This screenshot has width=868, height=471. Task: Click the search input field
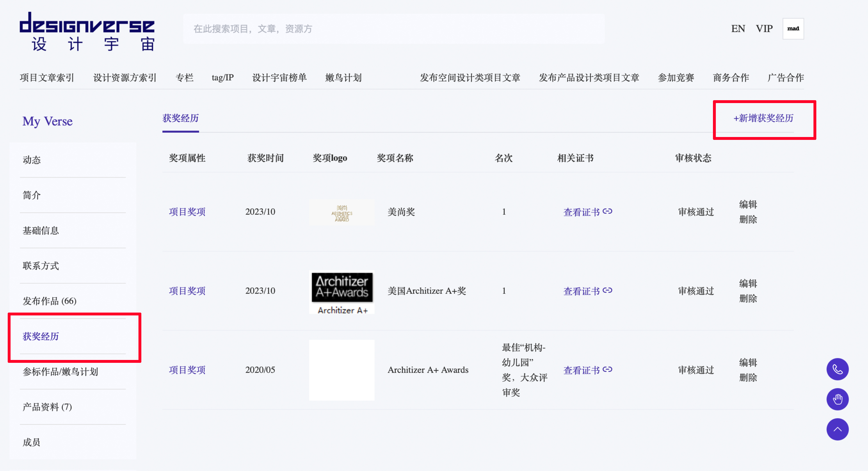(x=393, y=29)
